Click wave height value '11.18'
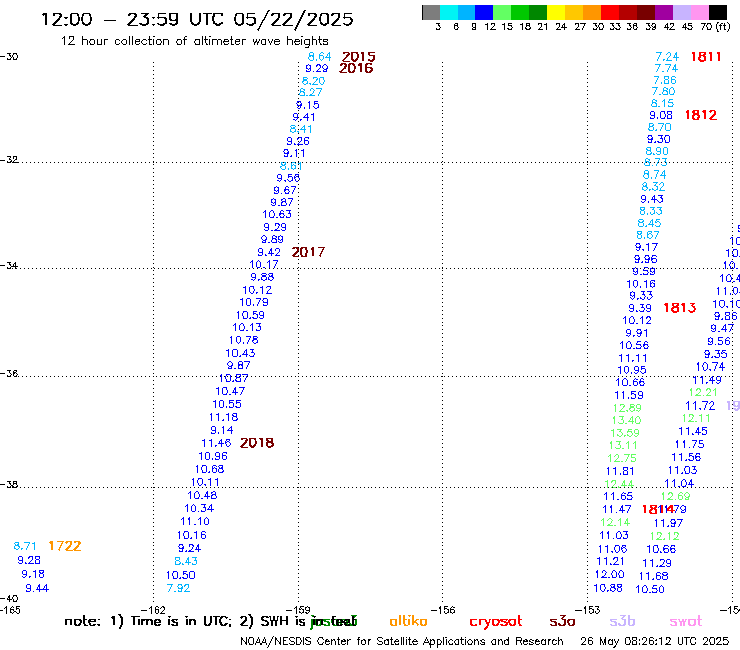The height and width of the screenshot is (650, 740). [x=224, y=417]
